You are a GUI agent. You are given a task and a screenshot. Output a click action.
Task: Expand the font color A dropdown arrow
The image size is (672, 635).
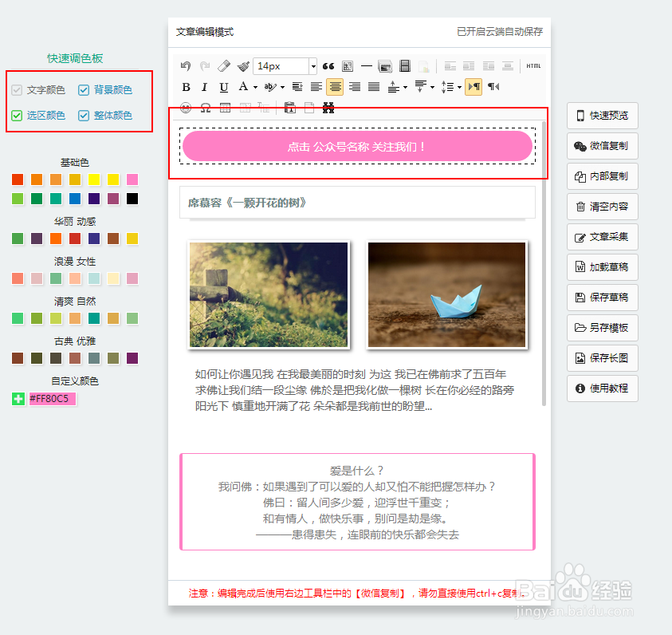tap(255, 86)
